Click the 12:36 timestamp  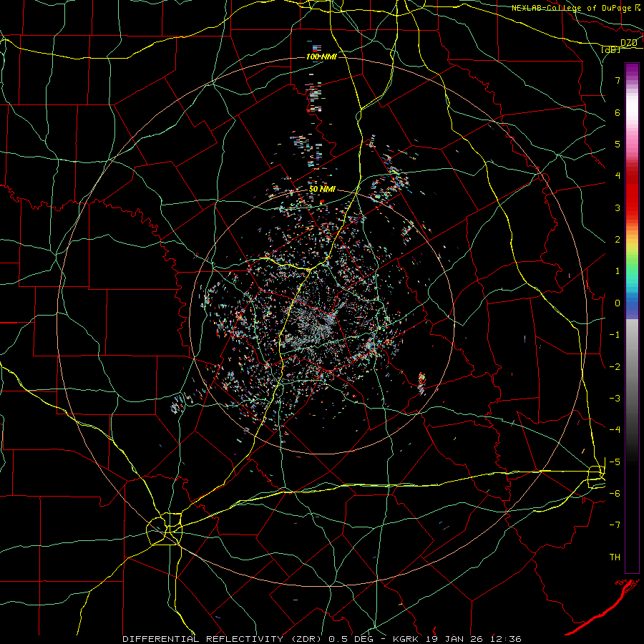tap(506, 639)
